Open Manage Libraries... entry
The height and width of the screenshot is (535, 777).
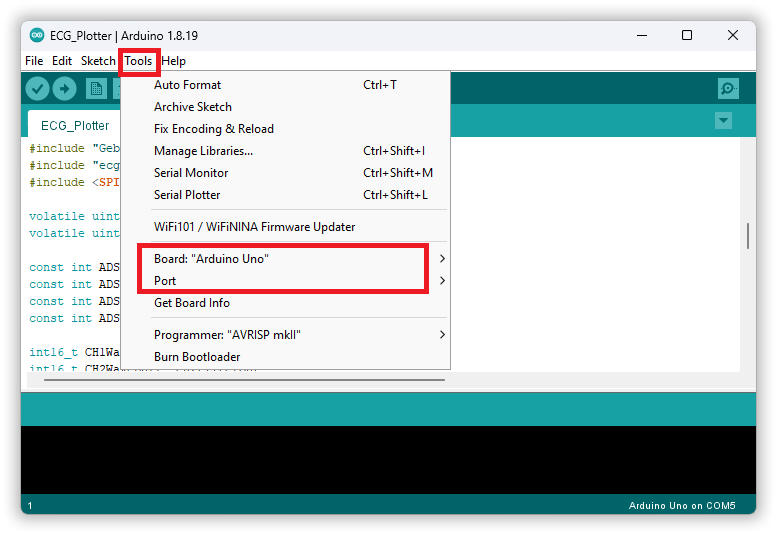[x=285, y=151]
